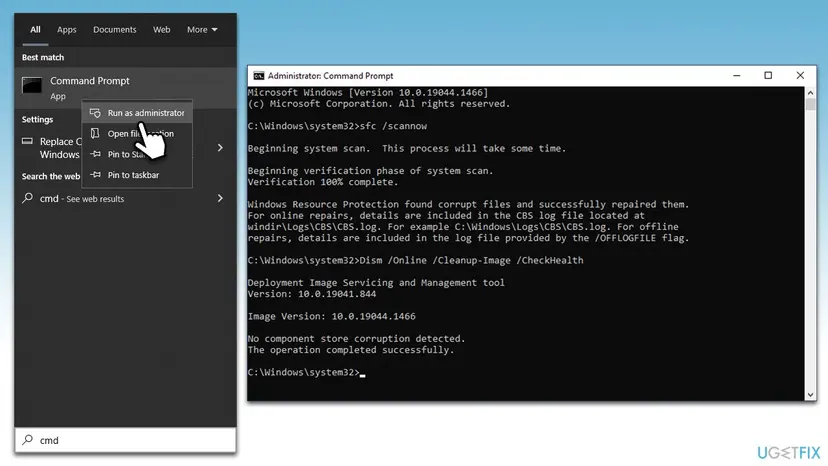
Task: Click the Settings heading in search results
Action: (x=37, y=119)
